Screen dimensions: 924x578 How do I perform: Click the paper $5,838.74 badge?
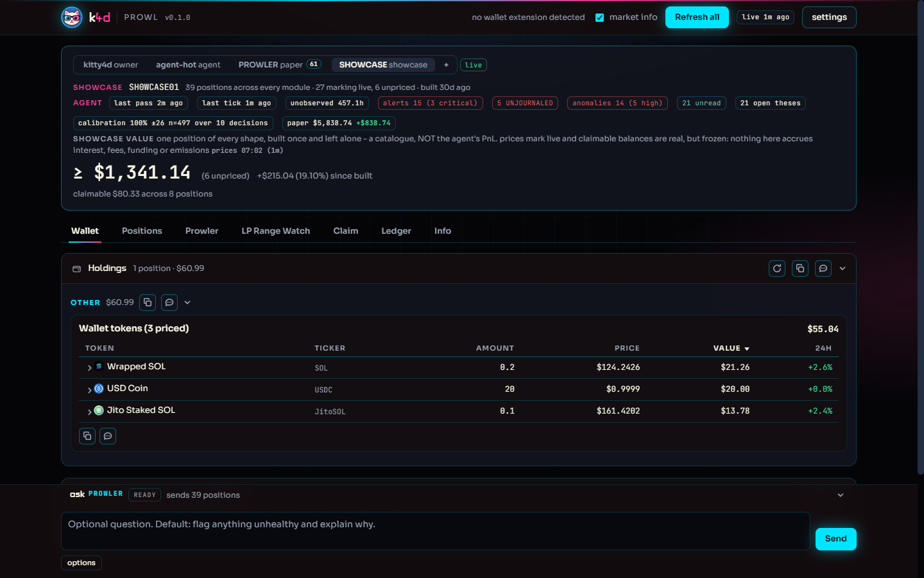pos(339,123)
